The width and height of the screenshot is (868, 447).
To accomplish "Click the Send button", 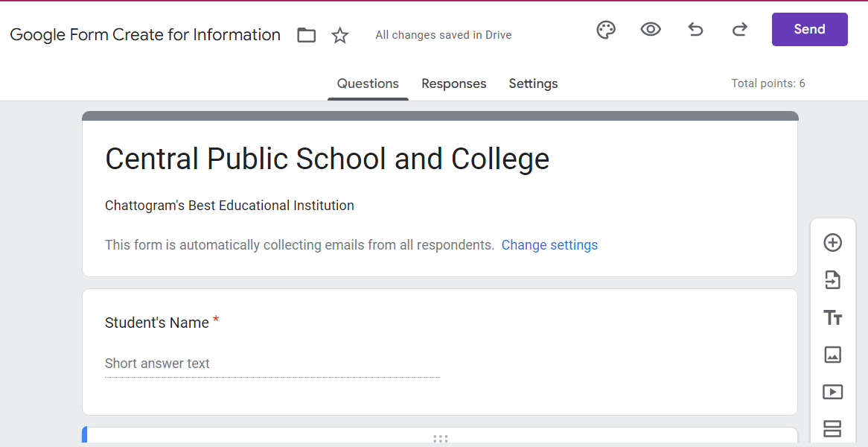I will tap(809, 29).
